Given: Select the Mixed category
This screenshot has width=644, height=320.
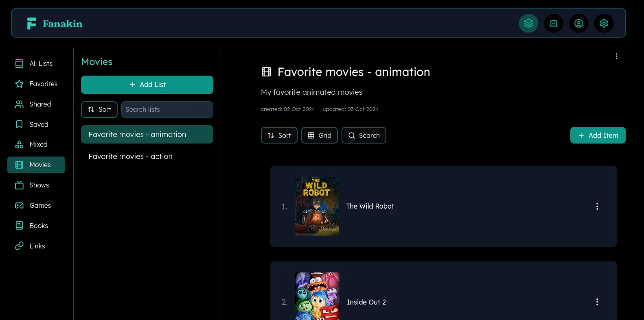Looking at the screenshot, I should (36, 144).
